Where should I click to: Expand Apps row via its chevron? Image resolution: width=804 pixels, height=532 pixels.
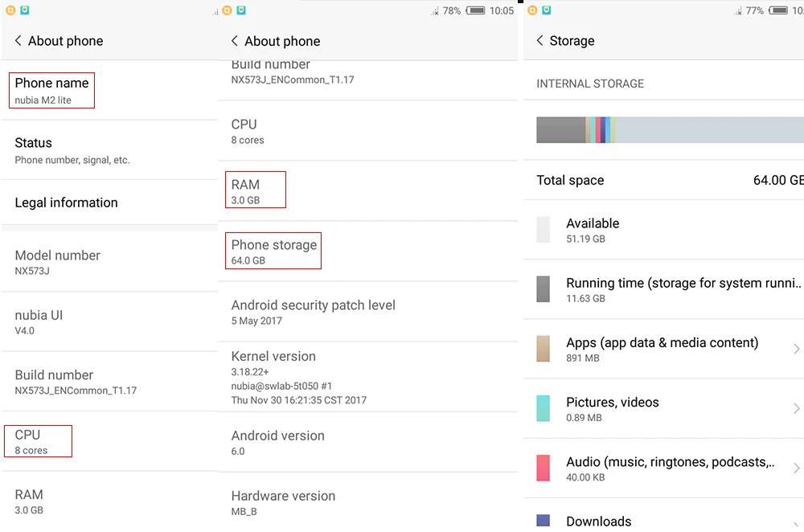click(x=796, y=349)
